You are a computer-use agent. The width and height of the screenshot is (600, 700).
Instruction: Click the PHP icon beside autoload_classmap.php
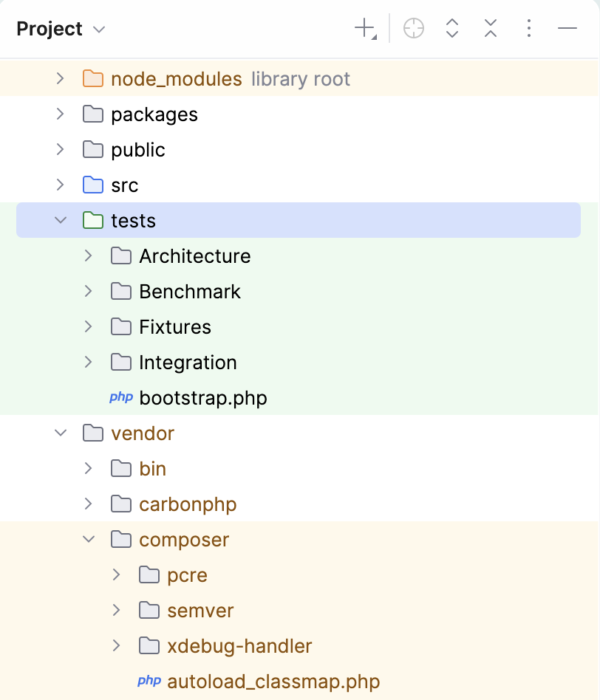tap(149, 681)
